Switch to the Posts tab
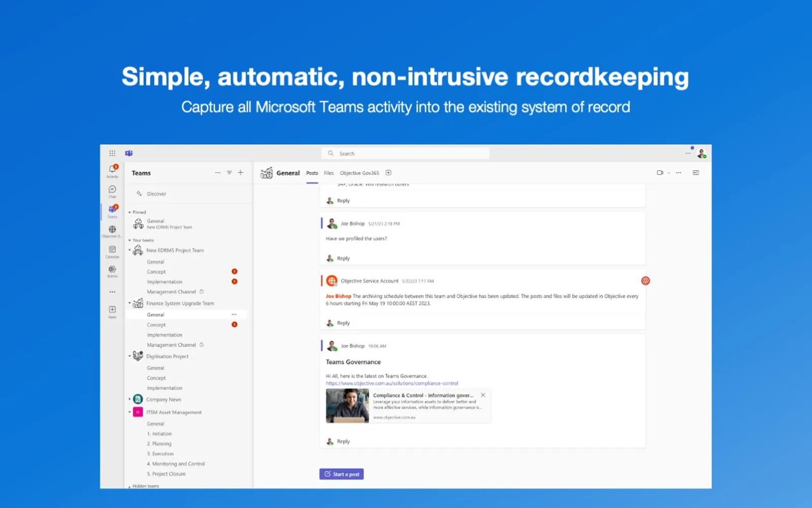812x508 pixels. pos(312,173)
